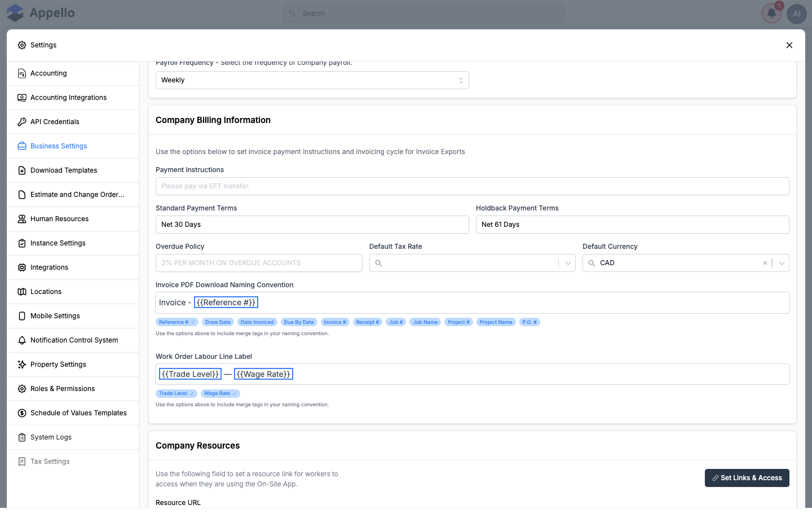Click the Accounting Integrations icon

(22, 98)
